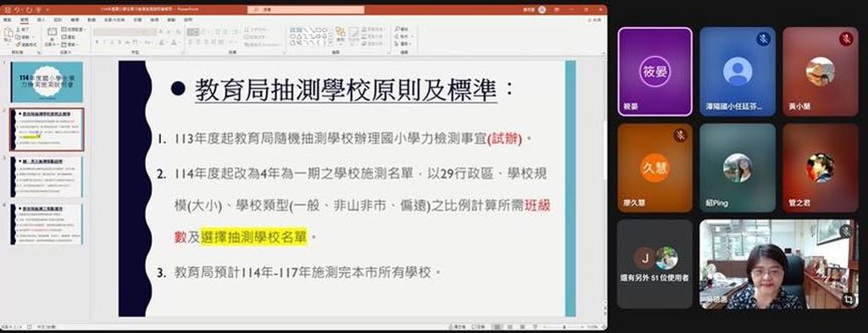Image resolution: width=868 pixels, height=333 pixels.
Task: Click the Undo icon in title bar
Action: coord(17,10)
